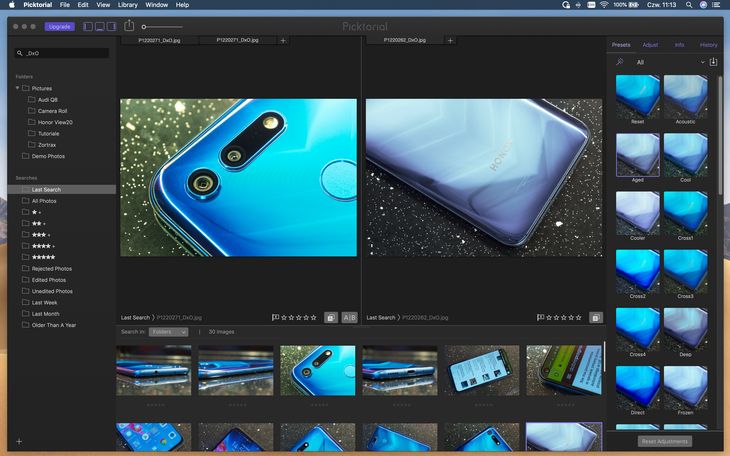Screen dimensions: 730x456
Task: Expand the presets category 'All' dropdown
Action: [x=702, y=62]
